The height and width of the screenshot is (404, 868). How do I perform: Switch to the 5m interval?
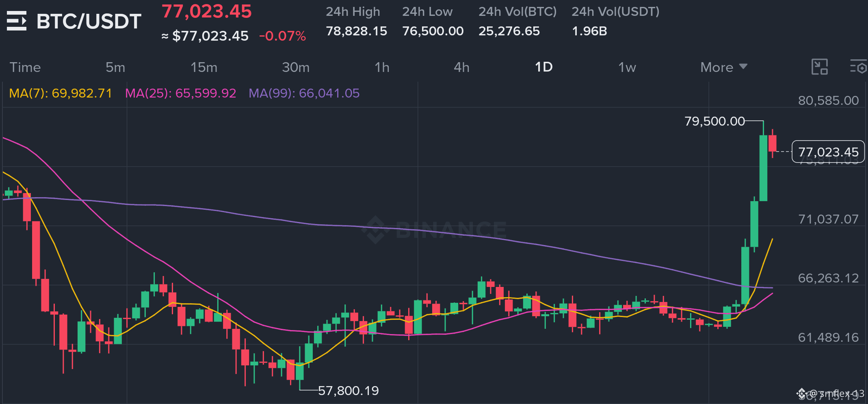pos(115,67)
